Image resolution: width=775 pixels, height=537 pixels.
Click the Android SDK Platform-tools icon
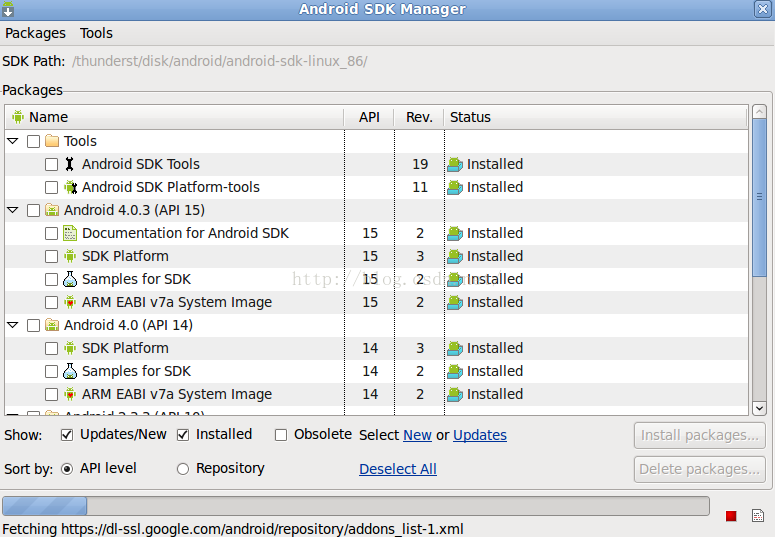click(70, 187)
